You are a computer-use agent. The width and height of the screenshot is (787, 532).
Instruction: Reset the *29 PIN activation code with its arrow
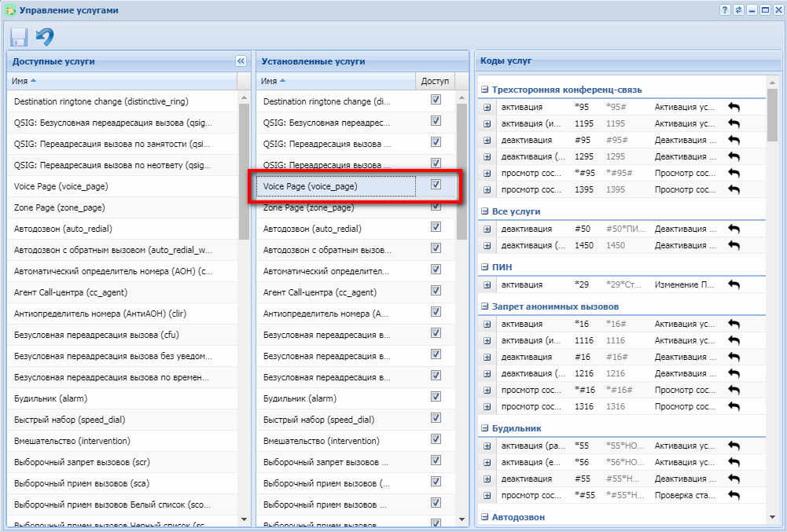(734, 284)
